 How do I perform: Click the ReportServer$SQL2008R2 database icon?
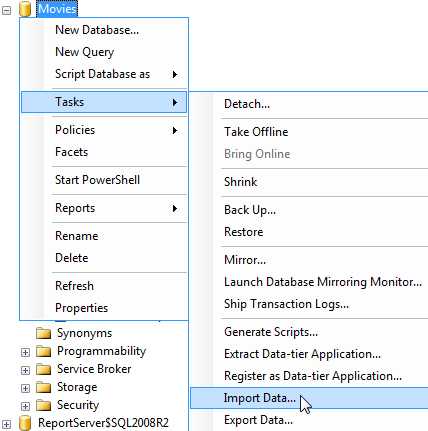pyautogui.click(x=25, y=423)
